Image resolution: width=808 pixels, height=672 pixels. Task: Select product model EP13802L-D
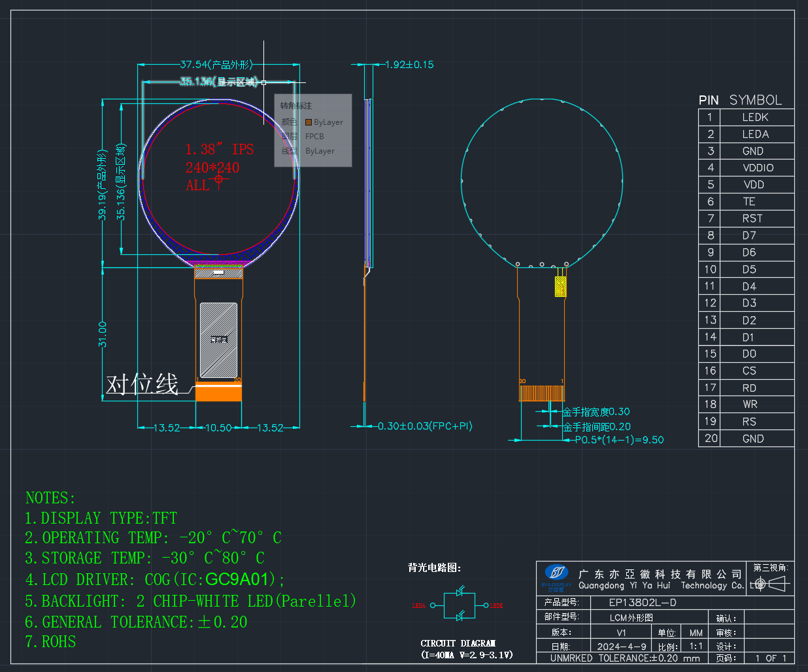643,603
